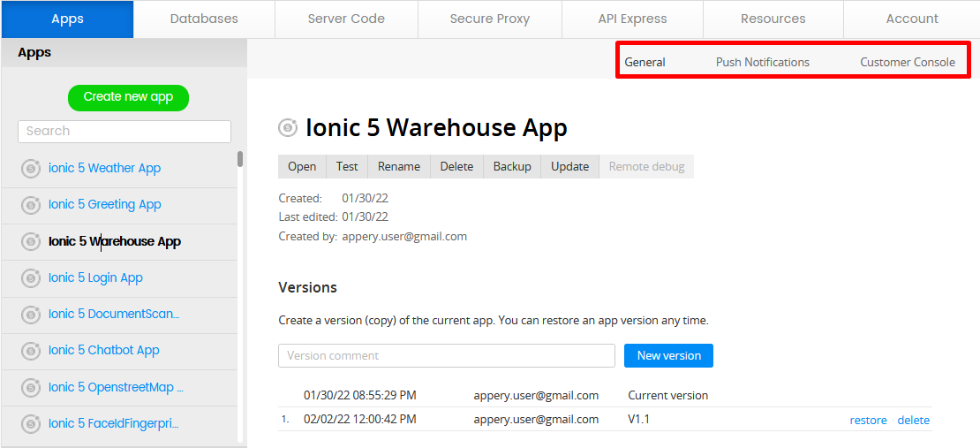Image resolution: width=980 pixels, height=448 pixels.
Task: Select the Resources tab
Action: tap(773, 19)
